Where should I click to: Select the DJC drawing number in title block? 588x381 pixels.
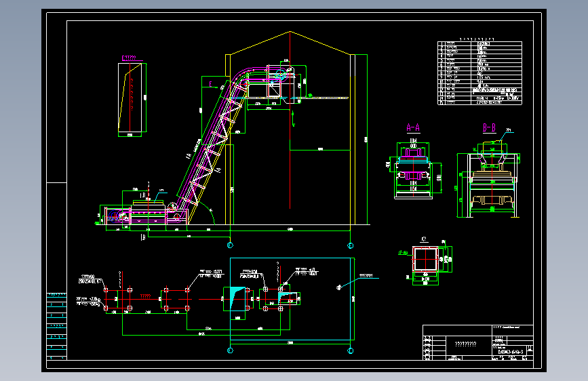pos(511,352)
